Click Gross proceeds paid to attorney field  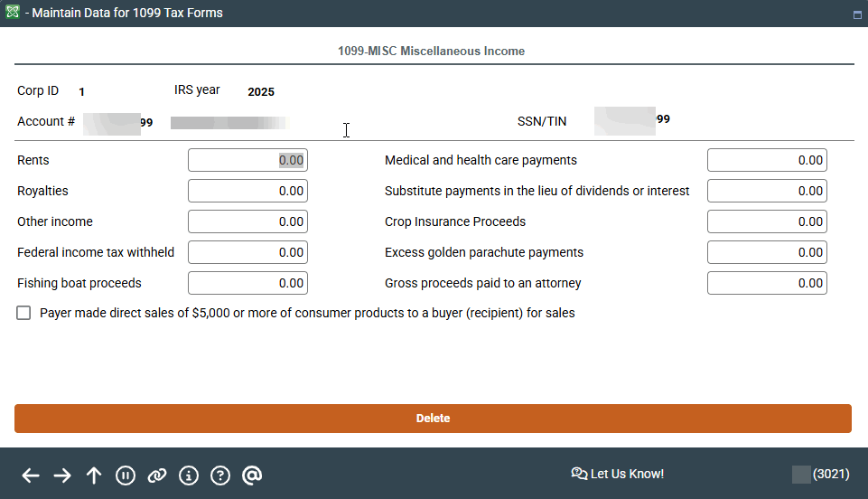point(767,283)
